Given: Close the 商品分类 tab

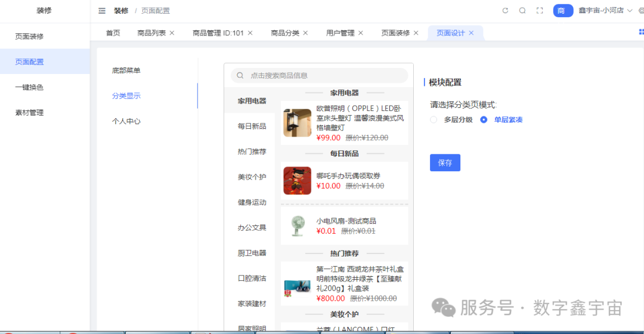Looking at the screenshot, I should (x=305, y=33).
